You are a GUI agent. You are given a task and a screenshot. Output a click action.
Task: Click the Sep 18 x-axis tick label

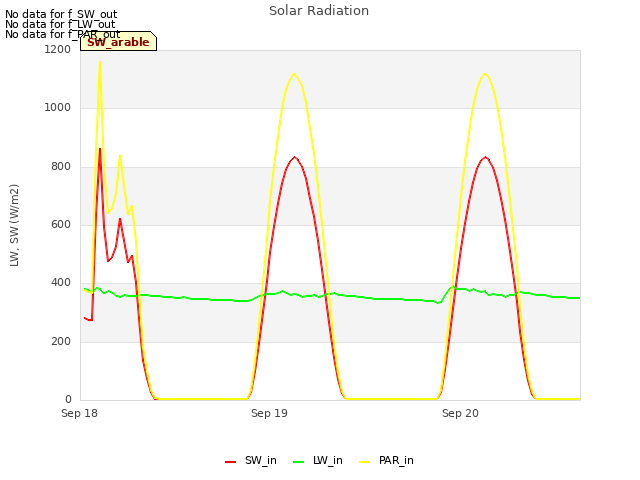point(80,413)
